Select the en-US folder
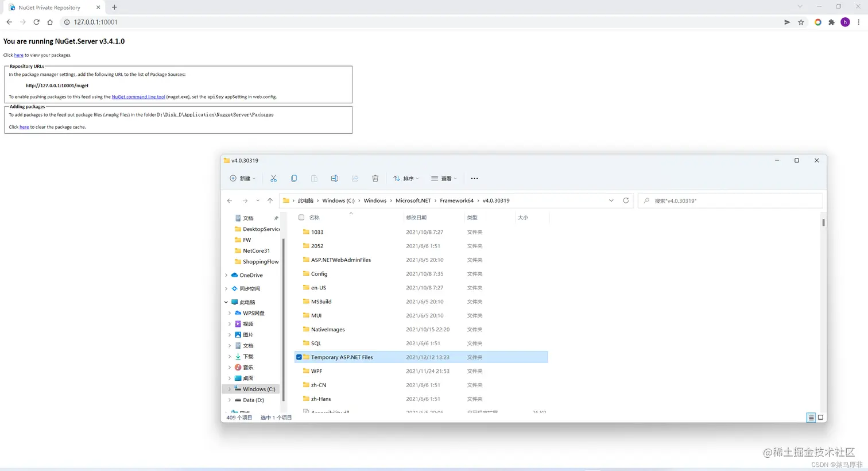Viewport: 868px width, 471px height. [x=319, y=288]
